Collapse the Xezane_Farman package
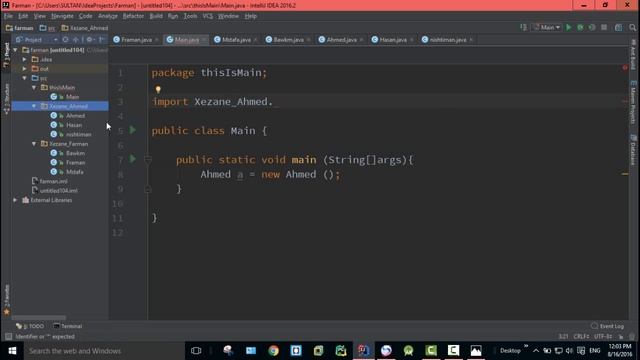 coord(34,144)
